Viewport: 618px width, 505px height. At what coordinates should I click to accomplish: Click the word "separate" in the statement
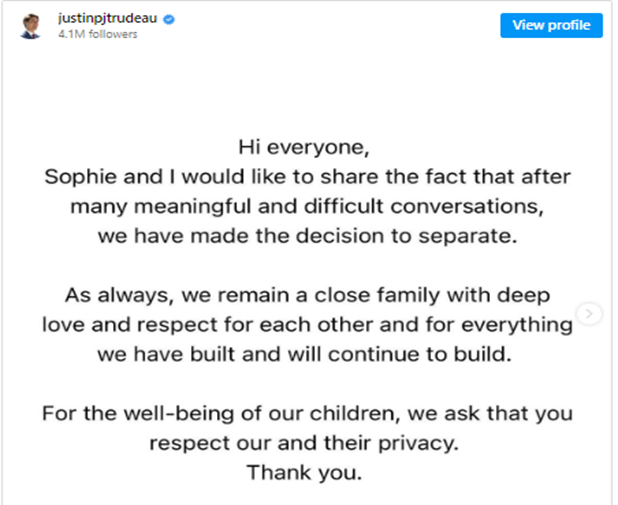click(467, 237)
